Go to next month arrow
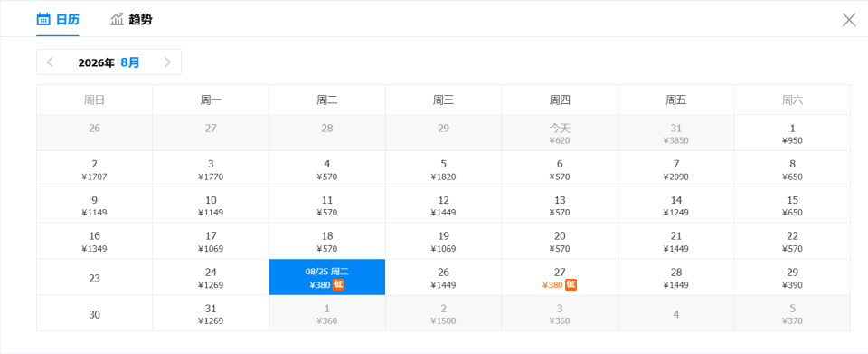868x354 pixels. 168,62
